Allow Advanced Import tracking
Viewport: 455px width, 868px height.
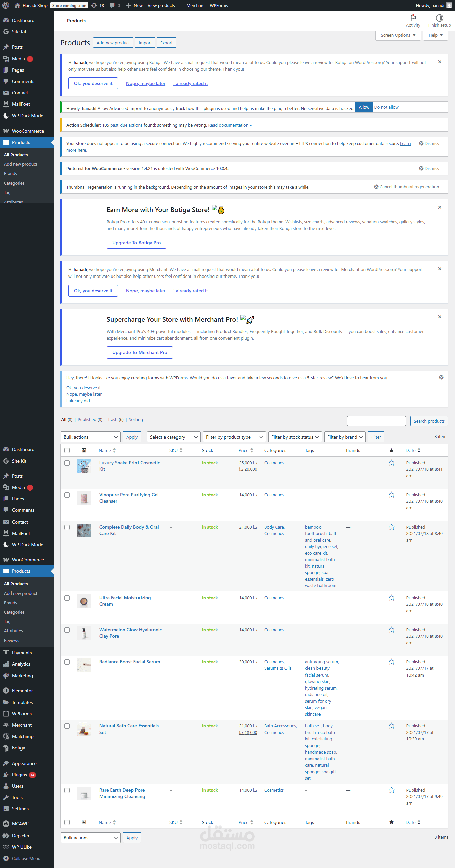point(364,107)
